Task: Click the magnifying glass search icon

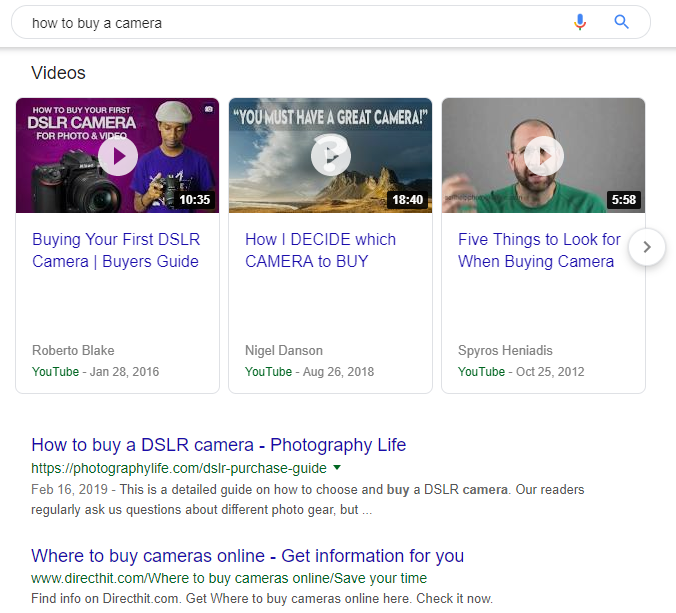Action: point(621,22)
